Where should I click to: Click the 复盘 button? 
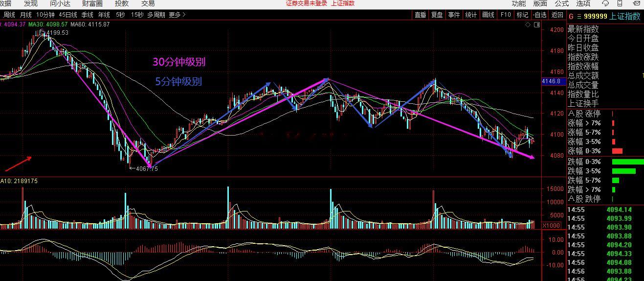click(437, 15)
